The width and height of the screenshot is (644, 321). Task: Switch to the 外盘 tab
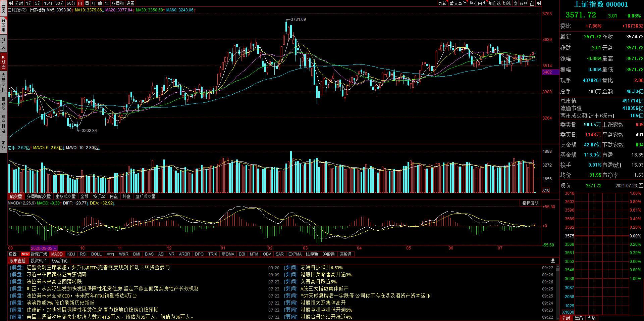(126, 196)
